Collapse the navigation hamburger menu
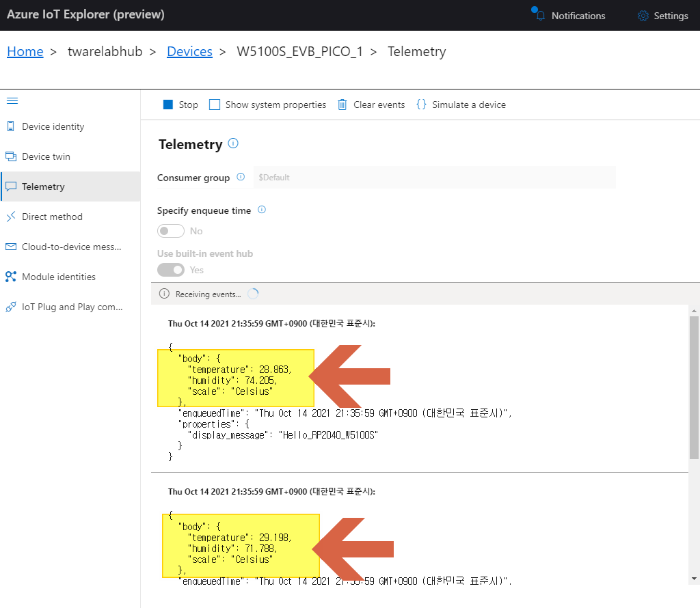The image size is (700, 608). pos(12,101)
